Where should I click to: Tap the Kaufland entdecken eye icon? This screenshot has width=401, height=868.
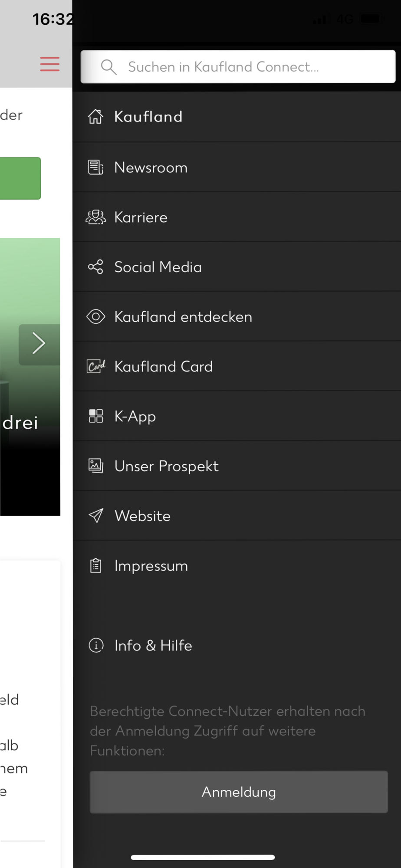[x=95, y=317]
